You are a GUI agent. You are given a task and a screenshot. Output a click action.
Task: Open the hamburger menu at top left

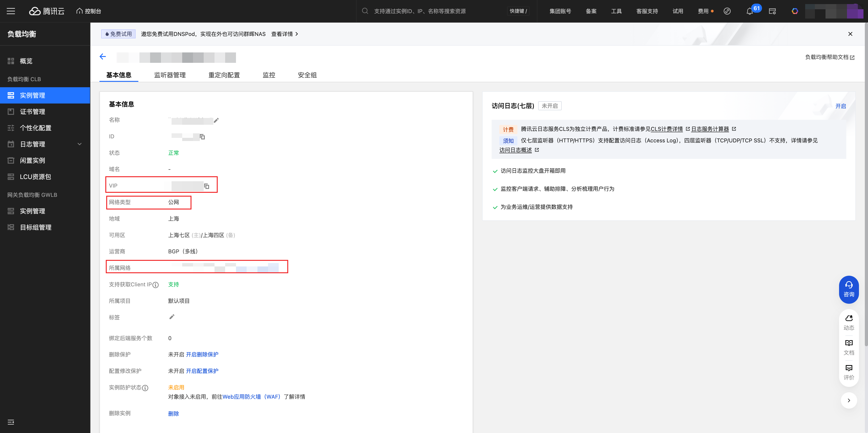pyautogui.click(x=11, y=11)
